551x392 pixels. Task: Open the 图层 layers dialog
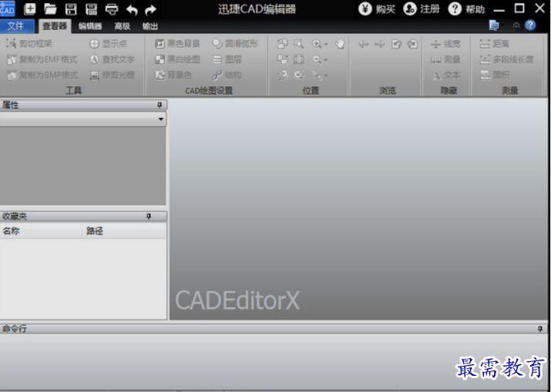click(x=227, y=59)
